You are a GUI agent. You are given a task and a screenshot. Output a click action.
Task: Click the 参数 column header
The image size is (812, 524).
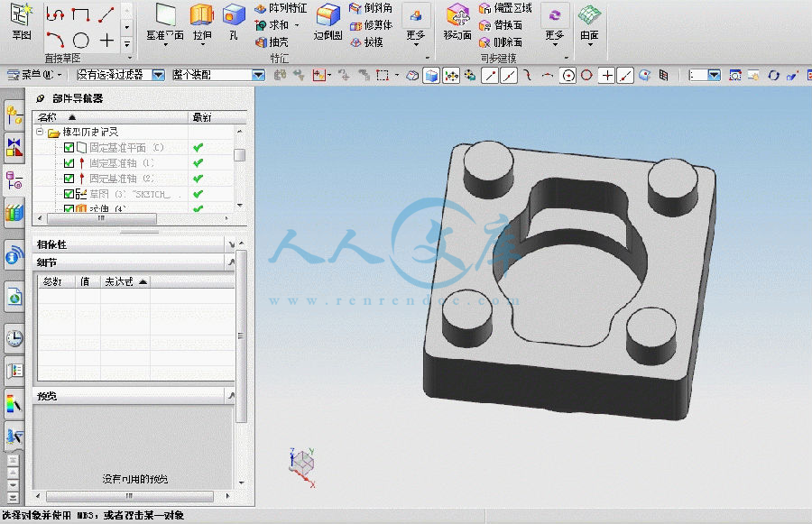[x=57, y=281]
